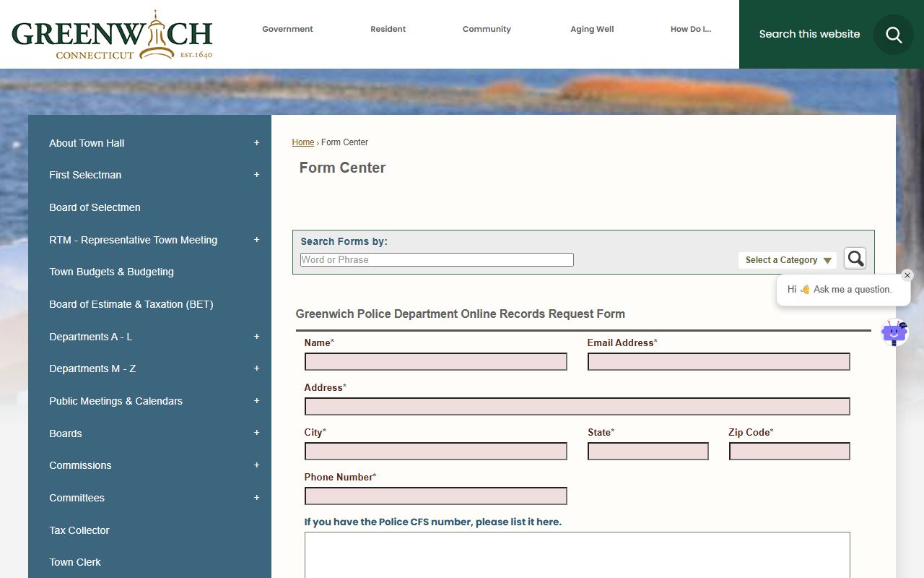Open the Aging Well menu
The image size is (924, 578).
click(x=592, y=30)
